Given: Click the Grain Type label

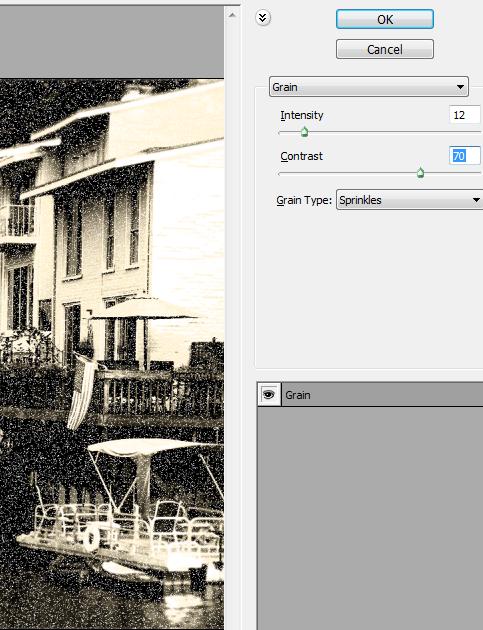Looking at the screenshot, I should tap(304, 200).
